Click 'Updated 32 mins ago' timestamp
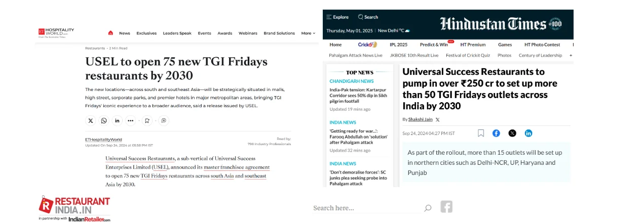Screen dimensions: 644x224 pyautogui.click(x=350, y=150)
